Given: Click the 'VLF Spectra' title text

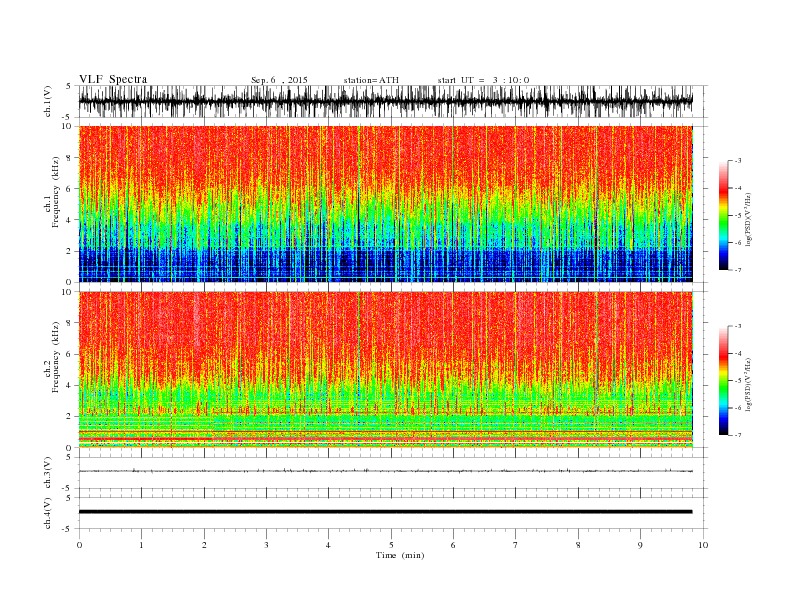Looking at the screenshot, I should coord(113,79).
